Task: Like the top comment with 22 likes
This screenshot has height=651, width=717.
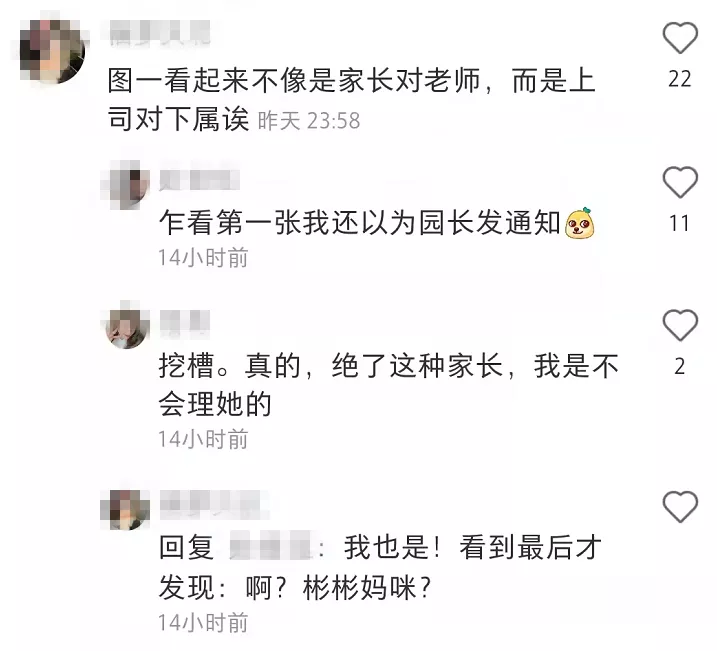Action: [x=680, y=37]
